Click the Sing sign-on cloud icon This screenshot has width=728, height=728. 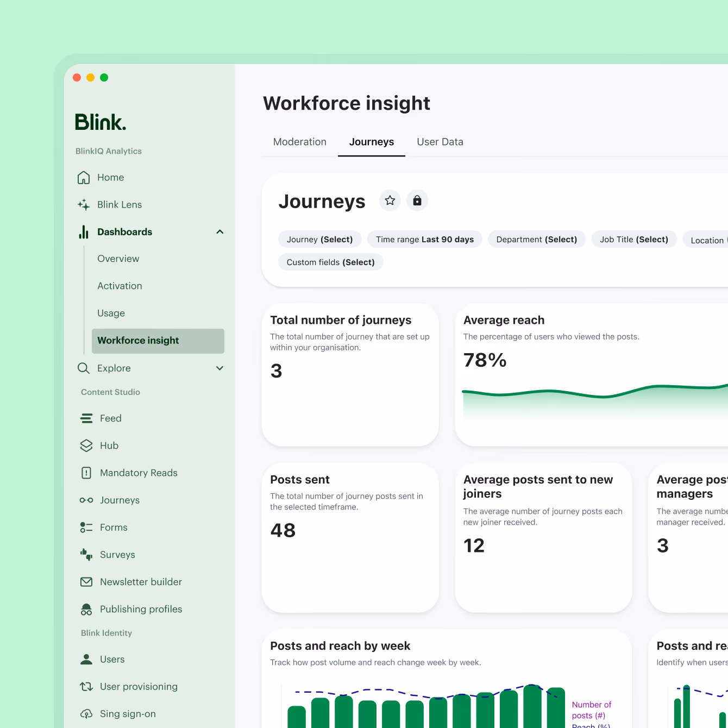(86, 714)
